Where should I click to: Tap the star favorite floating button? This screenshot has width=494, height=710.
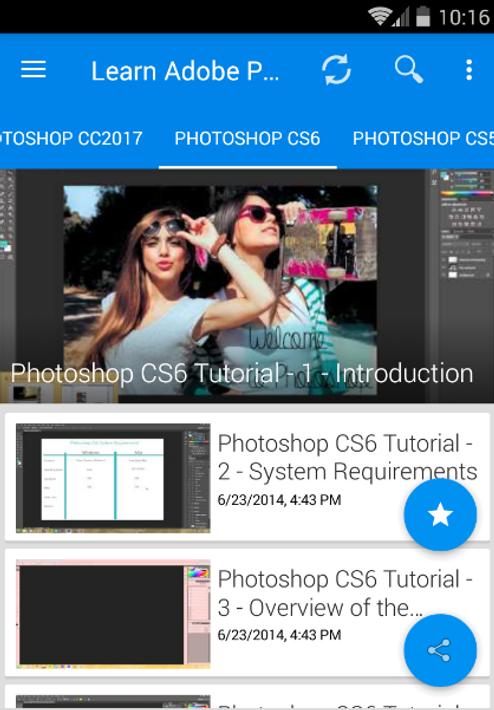[x=440, y=515]
